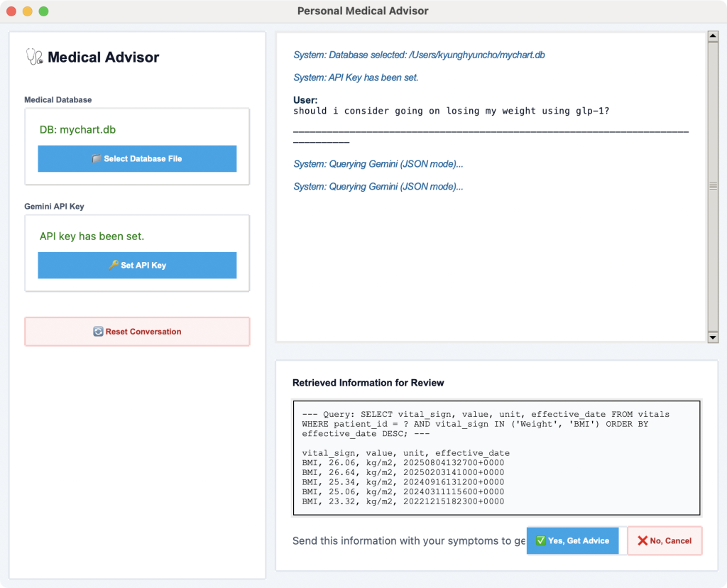Click the key icon on Set API Key

coord(114,266)
